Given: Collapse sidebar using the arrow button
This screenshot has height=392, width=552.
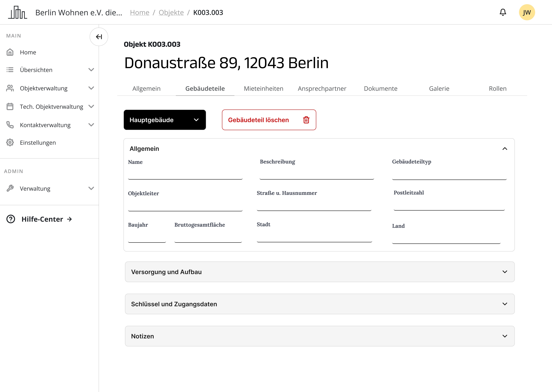Looking at the screenshot, I should click(99, 37).
